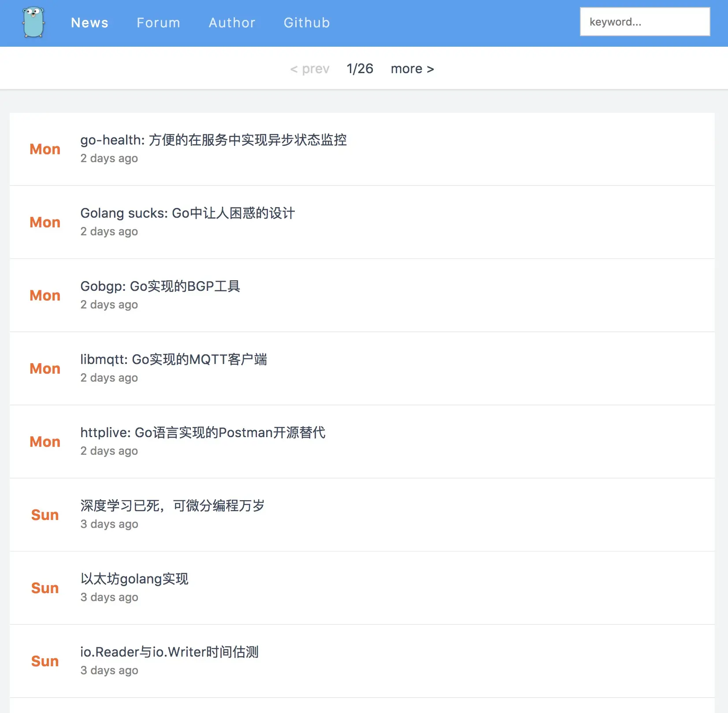Click the Sun label beside 以太坊golang实现

45,588
